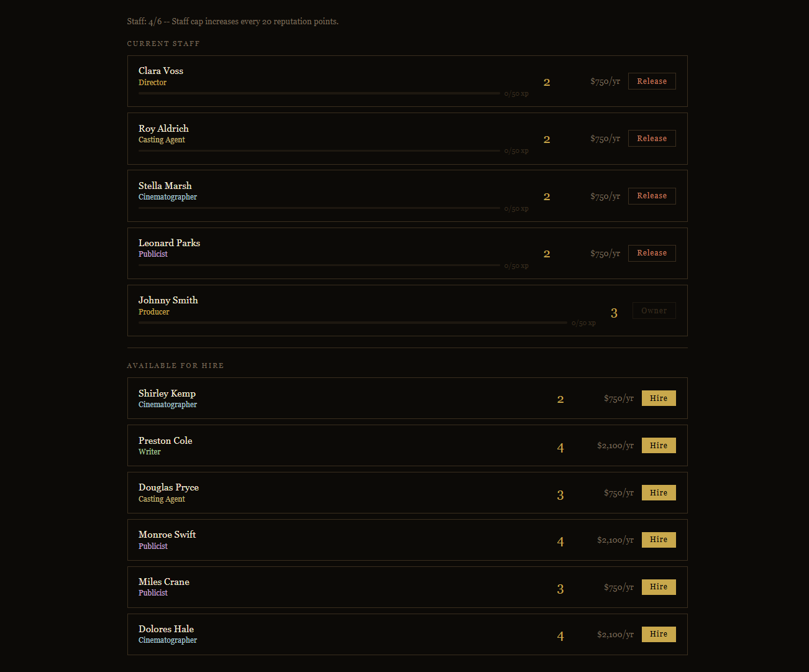Release director Clara Voss
Image resolution: width=809 pixels, height=672 pixels.
652,81
